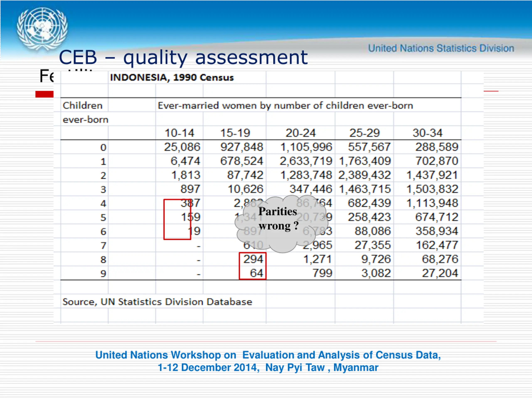Viewport: 532px width, 399px height.
Task: Click cell value 27,204
Action: (440, 273)
